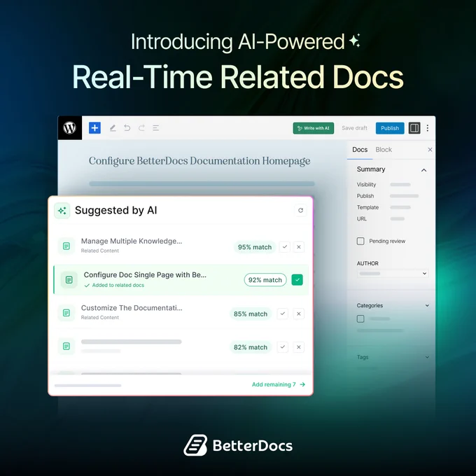Viewport: 476px width, 476px height.
Task: Accept Manage Multiple Knowledge suggestion
Action: pos(284,247)
